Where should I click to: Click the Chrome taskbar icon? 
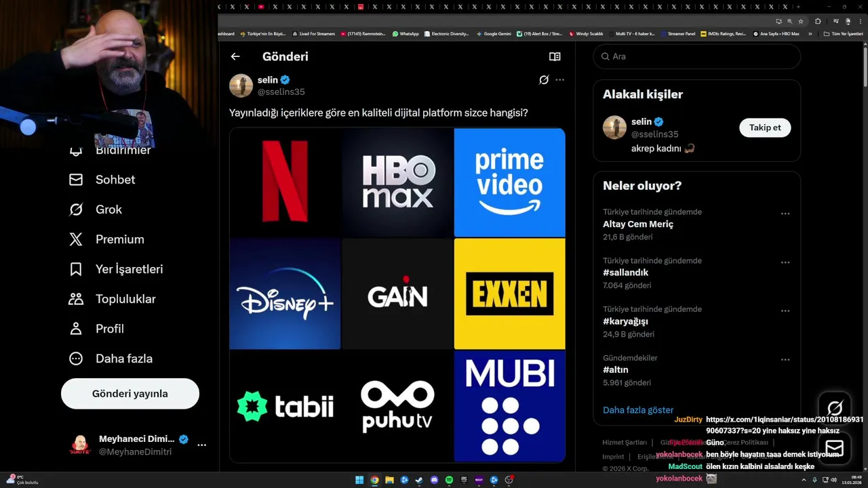tap(374, 480)
